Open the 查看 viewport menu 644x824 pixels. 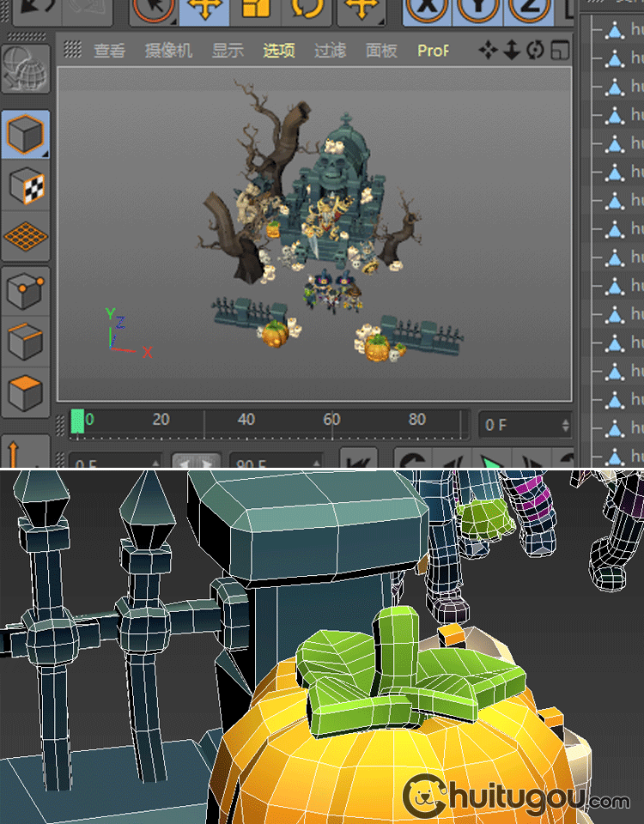click(109, 51)
